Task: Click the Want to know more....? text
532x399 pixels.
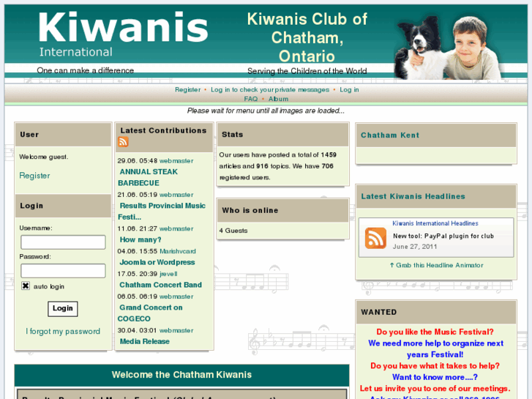Action: pos(435,377)
